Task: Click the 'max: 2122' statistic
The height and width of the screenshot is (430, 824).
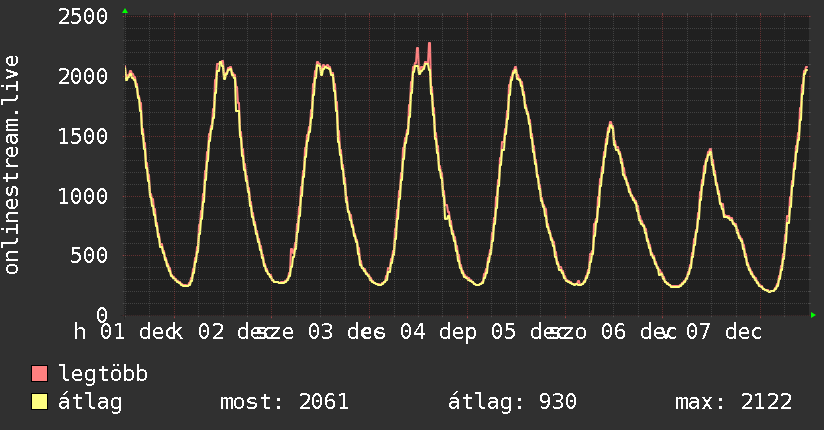Action: [x=734, y=402]
